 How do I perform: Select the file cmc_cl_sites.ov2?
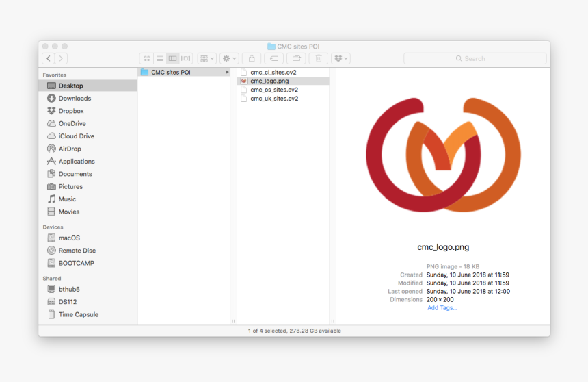[x=283, y=72]
